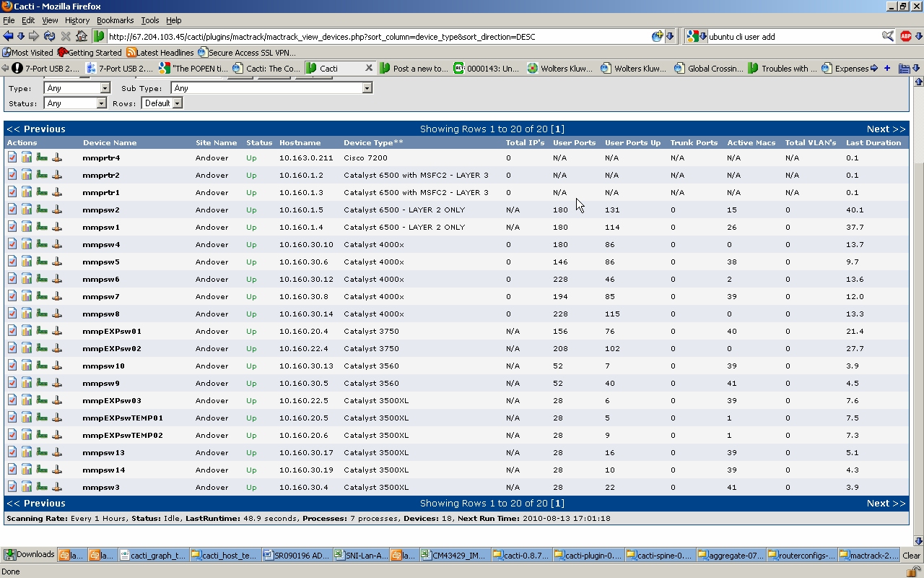Open the Secure Access SSL VPN bookmark
This screenshot has width=924, height=578.
click(247, 53)
